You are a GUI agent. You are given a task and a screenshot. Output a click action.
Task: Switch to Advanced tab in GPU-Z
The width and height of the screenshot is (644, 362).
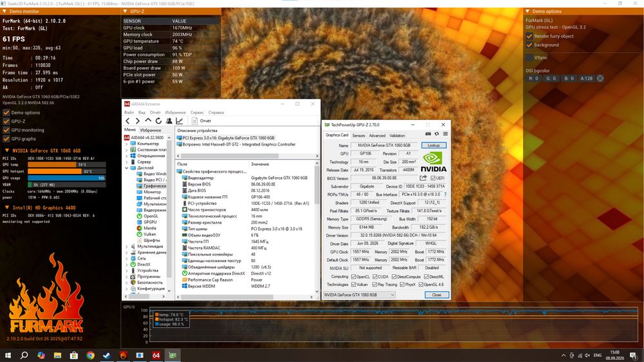coord(377,136)
